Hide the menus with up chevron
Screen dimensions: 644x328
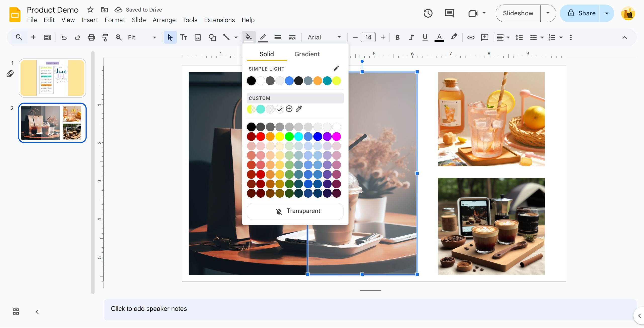(625, 37)
